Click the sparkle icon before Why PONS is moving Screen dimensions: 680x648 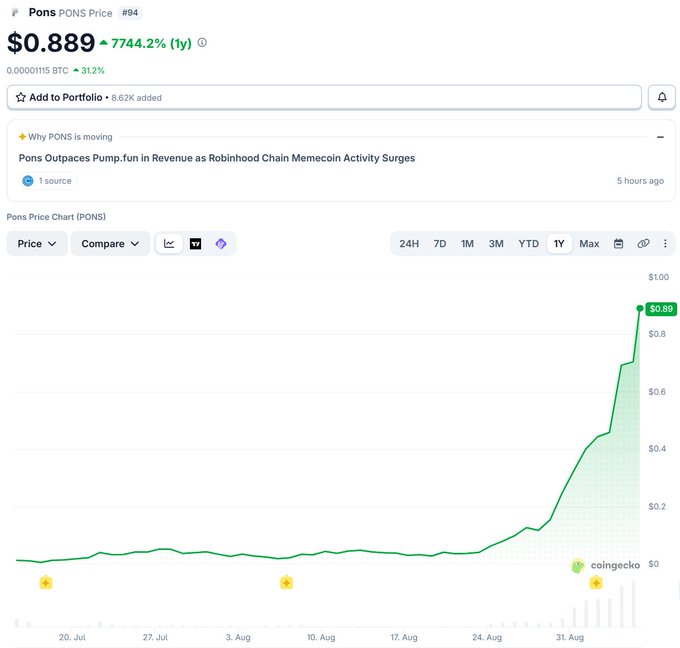22,137
